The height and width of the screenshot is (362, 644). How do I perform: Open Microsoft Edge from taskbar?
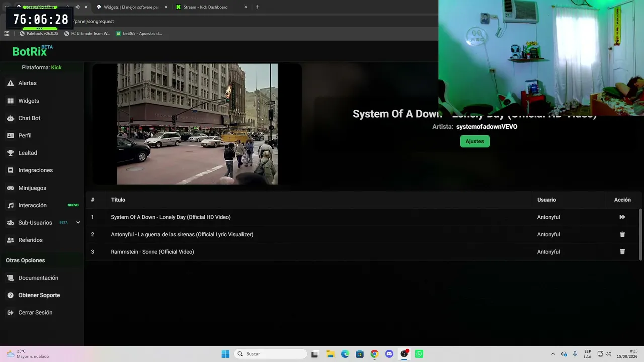click(345, 354)
